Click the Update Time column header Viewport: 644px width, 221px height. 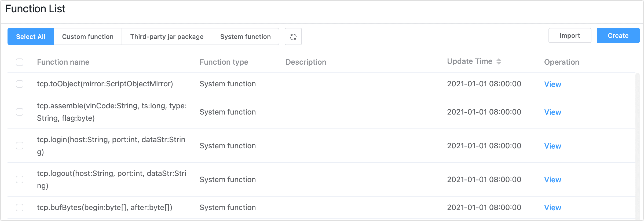(x=470, y=61)
